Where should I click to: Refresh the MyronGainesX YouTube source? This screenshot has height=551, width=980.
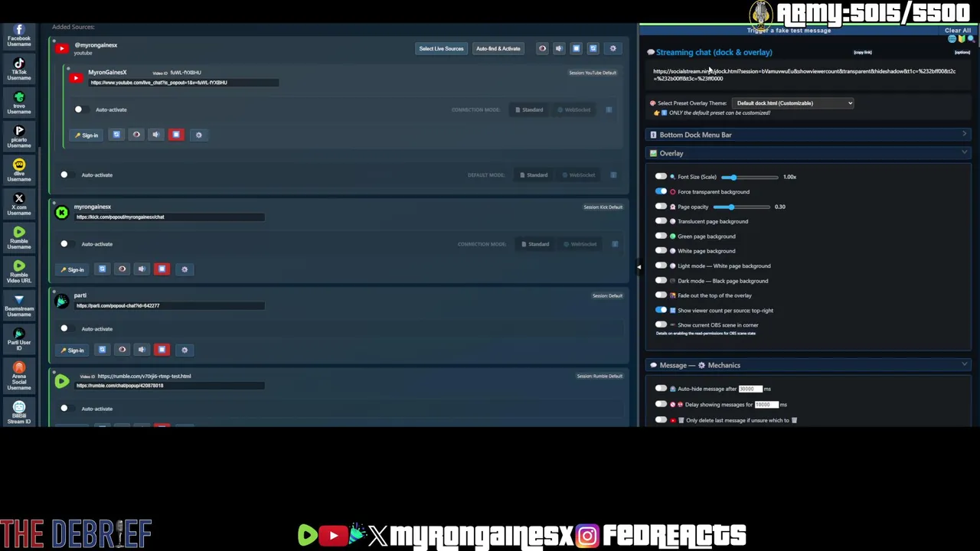(x=116, y=135)
